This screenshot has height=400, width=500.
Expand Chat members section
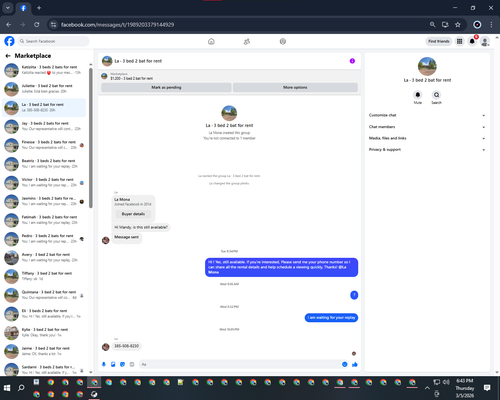[427, 127]
